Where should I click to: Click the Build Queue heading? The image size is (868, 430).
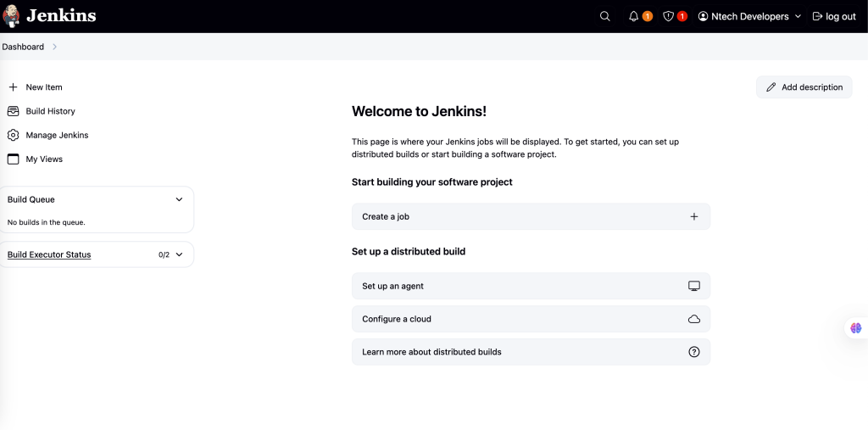click(31, 199)
